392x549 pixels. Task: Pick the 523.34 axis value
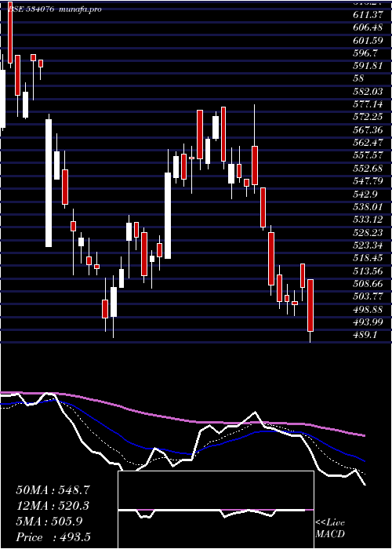click(368, 245)
